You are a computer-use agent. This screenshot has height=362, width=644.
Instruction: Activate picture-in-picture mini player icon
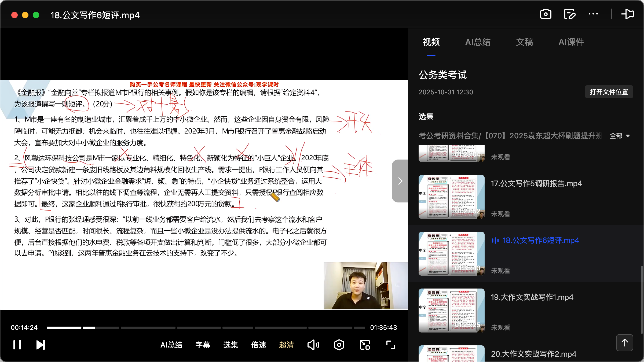point(364,345)
